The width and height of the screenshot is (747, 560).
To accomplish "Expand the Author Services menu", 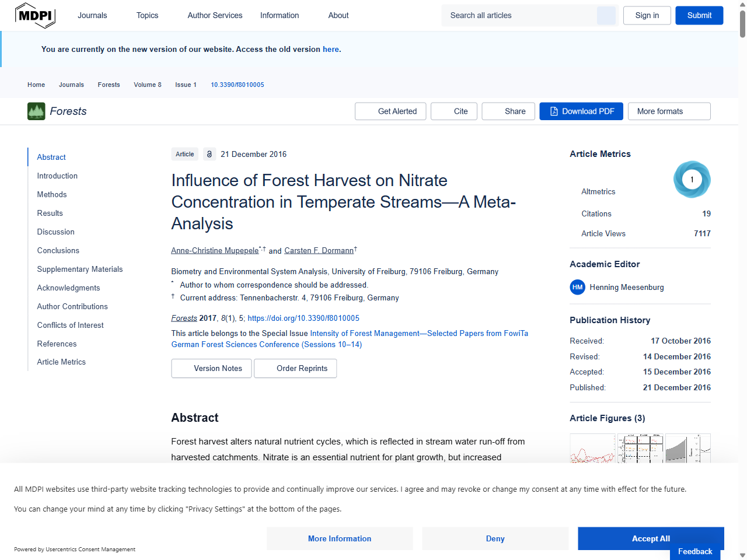I will (x=215, y=16).
